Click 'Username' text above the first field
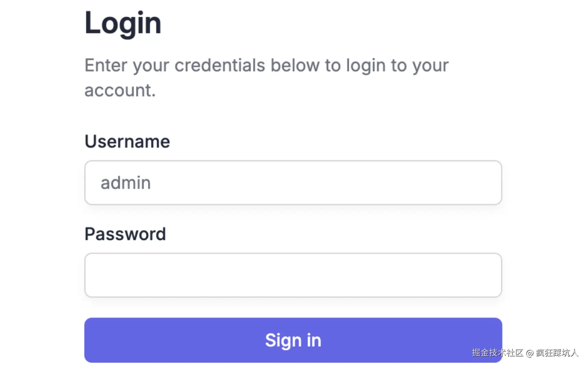The height and width of the screenshot is (367, 588). pos(127,141)
